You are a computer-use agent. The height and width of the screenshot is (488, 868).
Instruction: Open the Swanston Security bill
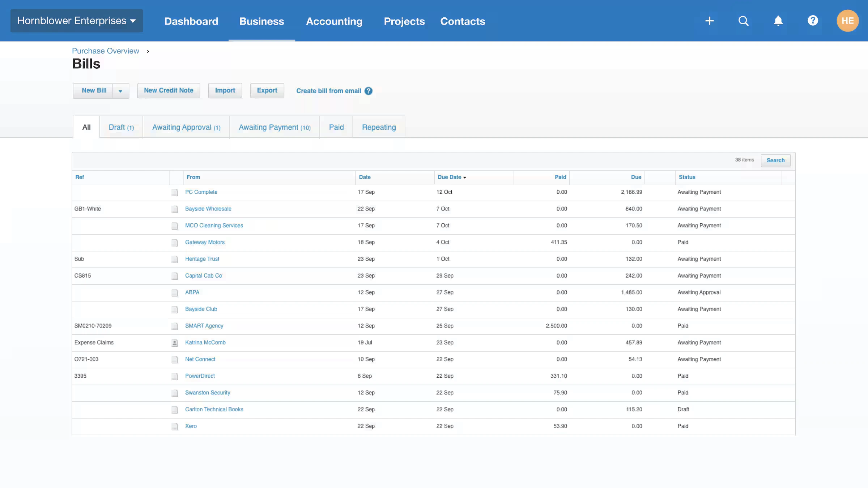click(x=208, y=393)
